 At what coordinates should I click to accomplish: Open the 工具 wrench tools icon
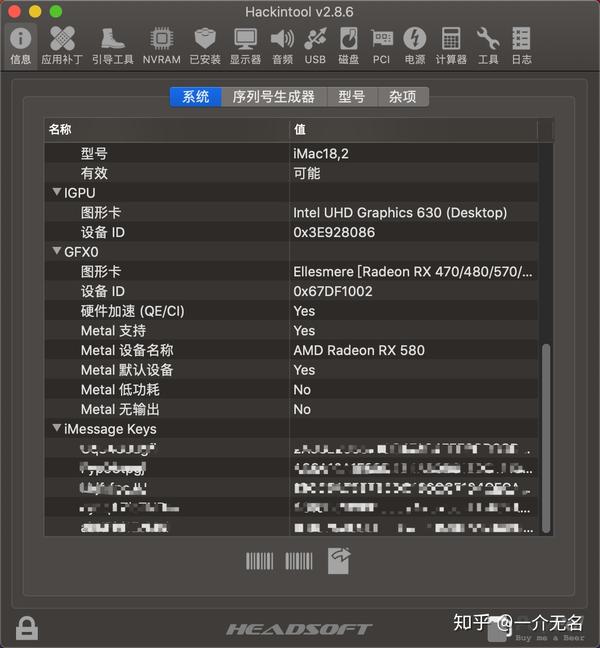488,45
